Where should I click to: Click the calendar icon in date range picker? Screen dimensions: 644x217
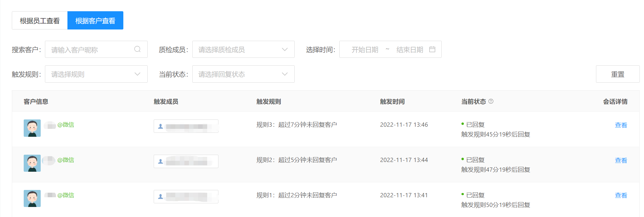pos(432,49)
